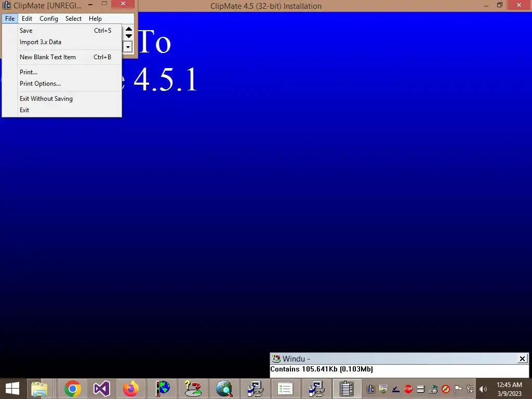532x399 pixels.
Task: Switch to the ClipMate clipboard taskbar button
Action: coord(347,389)
